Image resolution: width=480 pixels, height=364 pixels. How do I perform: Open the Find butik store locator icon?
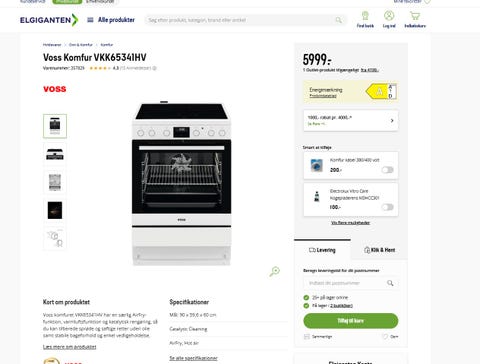pyautogui.click(x=365, y=16)
